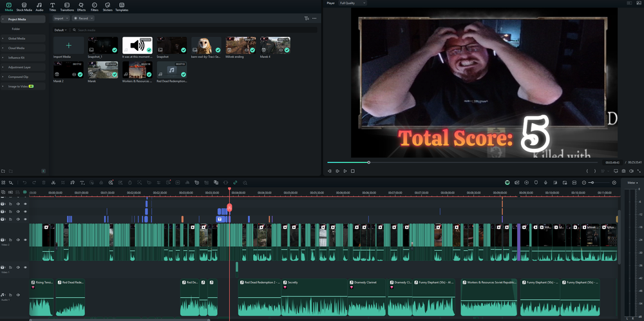The width and height of the screenshot is (644, 321).
Task: Open the Full Quality player dropdown
Action: [x=352, y=3]
